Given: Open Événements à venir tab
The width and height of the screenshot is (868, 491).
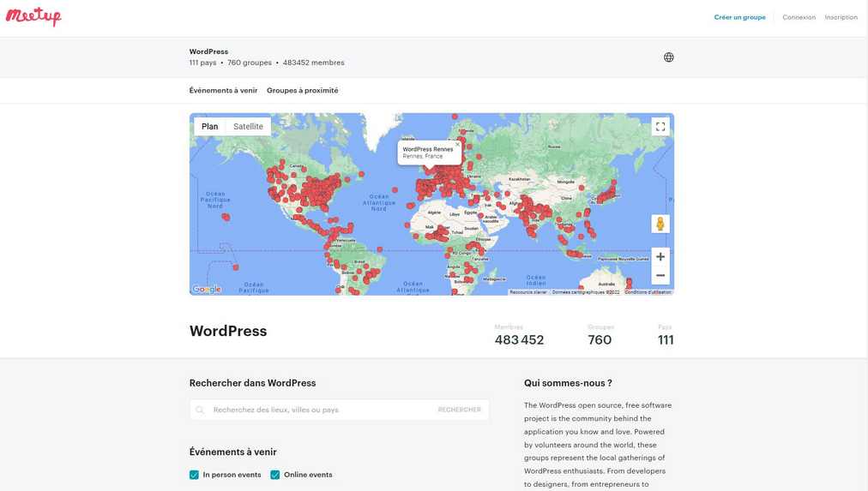Looking at the screenshot, I should click(223, 90).
